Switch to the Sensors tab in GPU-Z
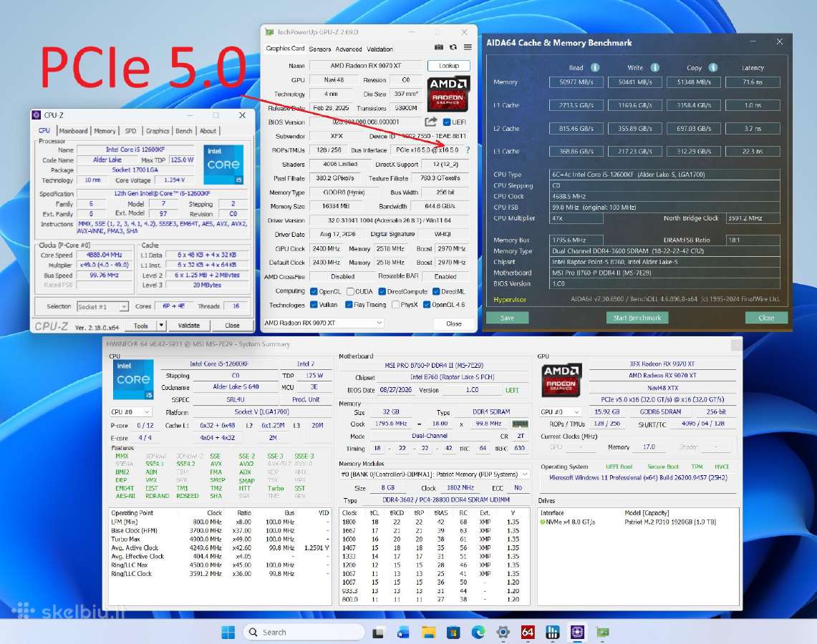 (x=320, y=49)
